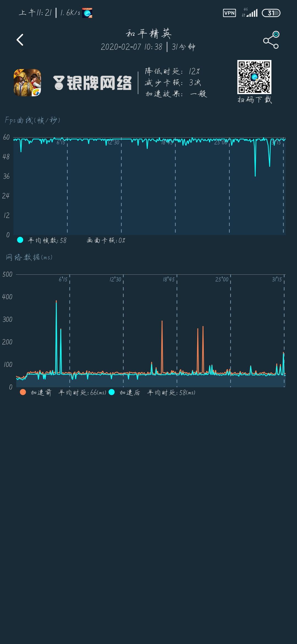Viewport: 297px width, 644px height.
Task: Tap the 60 axis label on Fps chart
Action: [6, 137]
